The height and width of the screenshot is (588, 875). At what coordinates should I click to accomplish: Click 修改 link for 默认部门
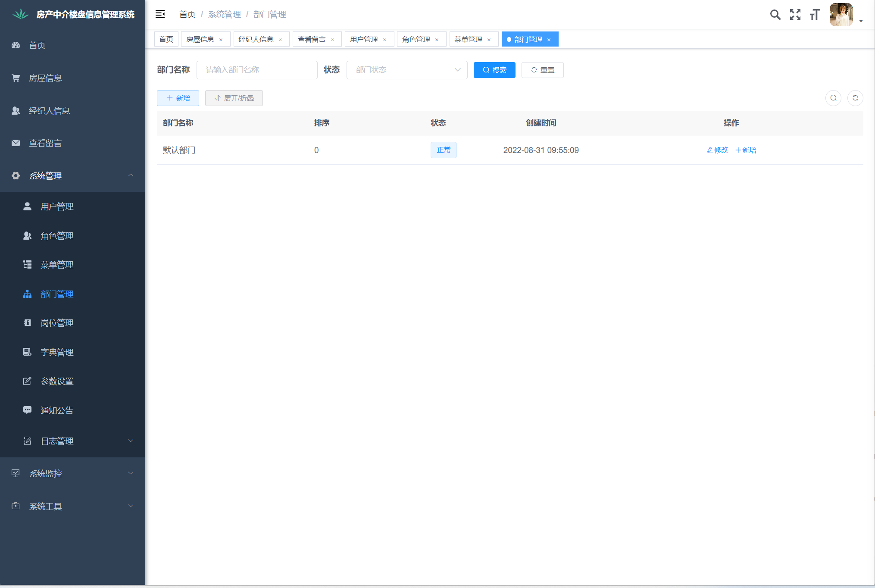(x=717, y=150)
